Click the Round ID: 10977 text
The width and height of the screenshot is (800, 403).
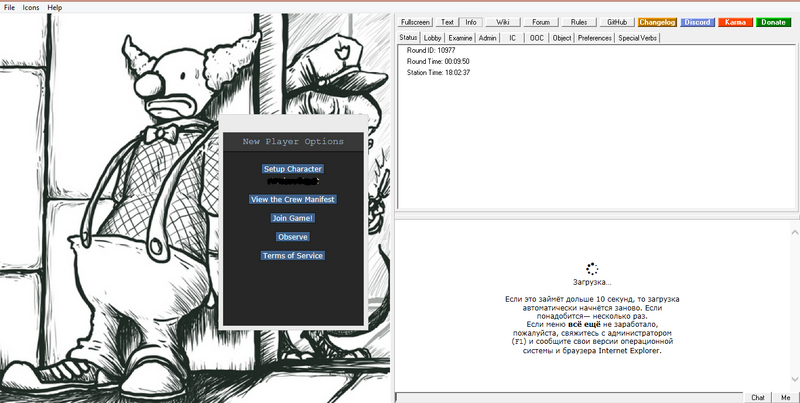(431, 51)
